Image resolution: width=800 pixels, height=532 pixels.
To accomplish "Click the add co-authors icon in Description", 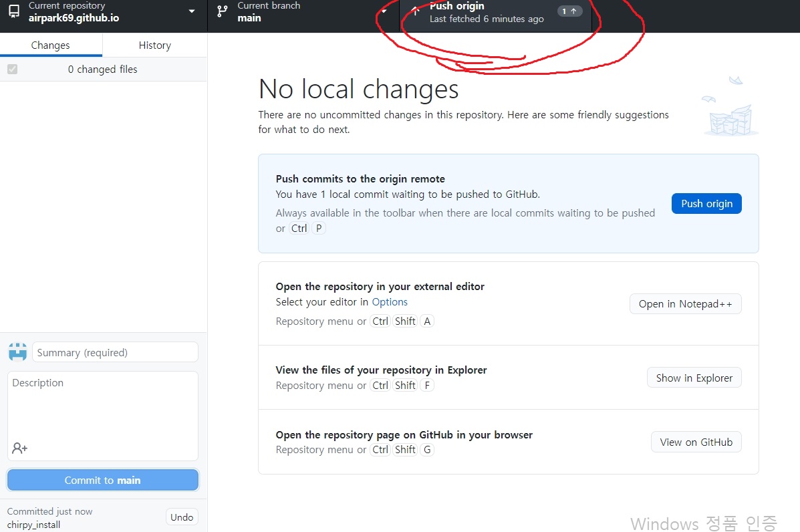I will [19, 448].
